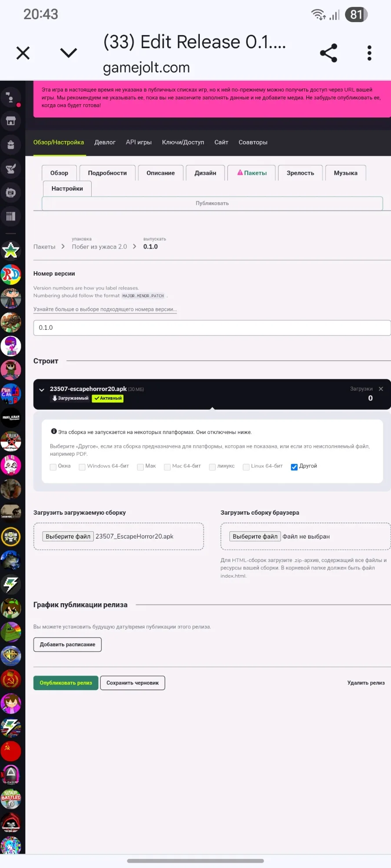This screenshot has height=868, width=391.
Task: Open the backpack icon in sidebar
Action: (x=11, y=145)
